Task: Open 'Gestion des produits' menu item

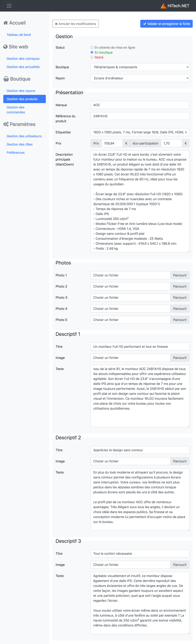Action: 25,99
